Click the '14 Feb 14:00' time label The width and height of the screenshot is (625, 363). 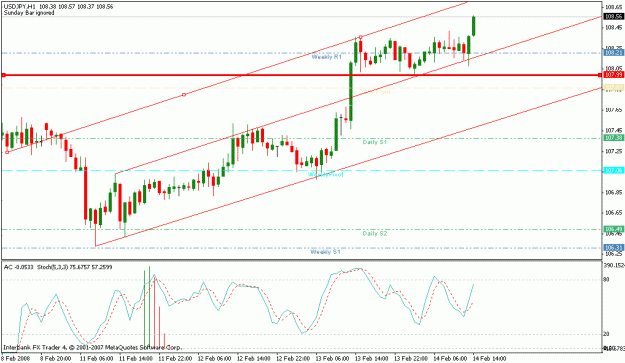pos(490,359)
